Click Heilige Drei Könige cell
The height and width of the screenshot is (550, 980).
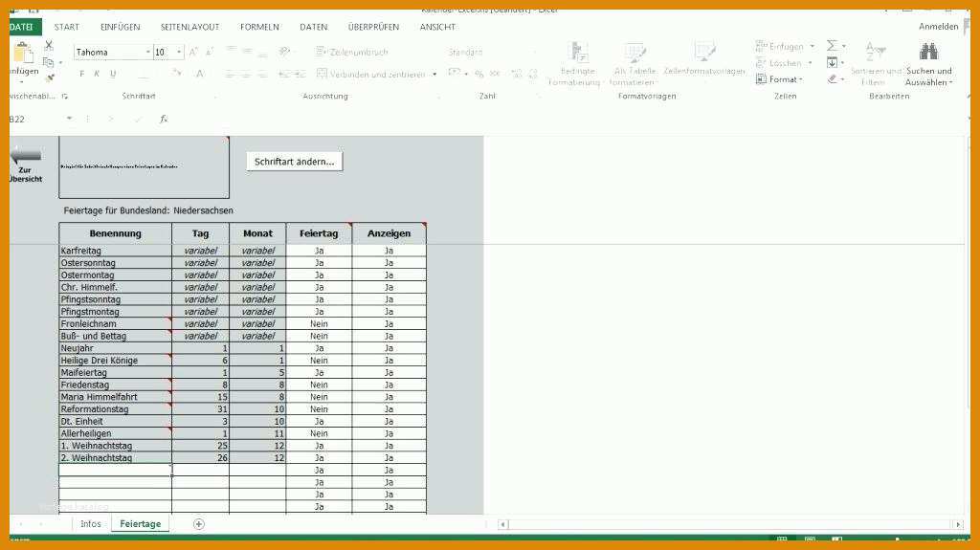(x=115, y=361)
